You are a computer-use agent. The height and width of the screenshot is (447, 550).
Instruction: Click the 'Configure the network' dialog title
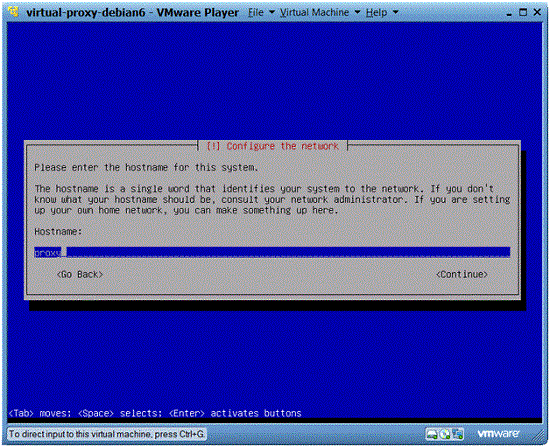point(273,146)
